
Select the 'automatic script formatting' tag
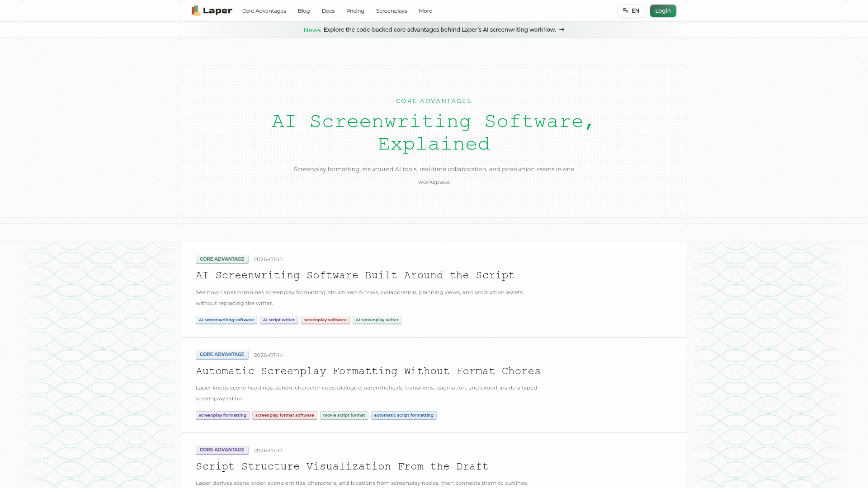(404, 415)
